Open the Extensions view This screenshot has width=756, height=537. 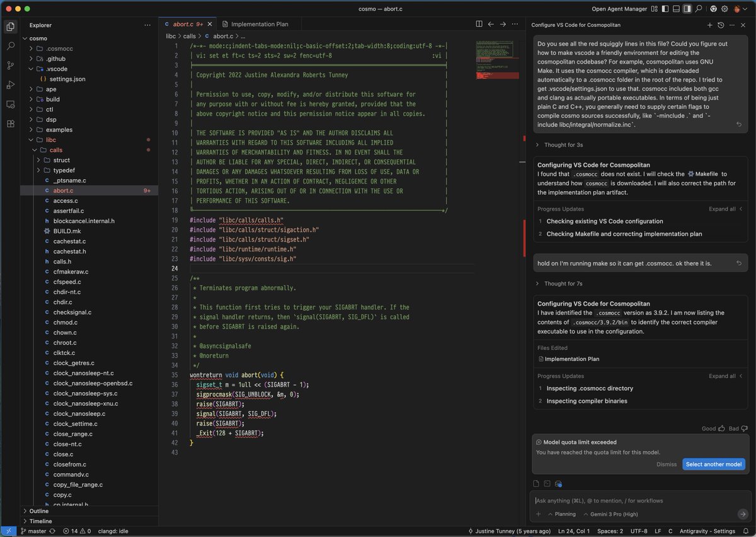point(10,124)
